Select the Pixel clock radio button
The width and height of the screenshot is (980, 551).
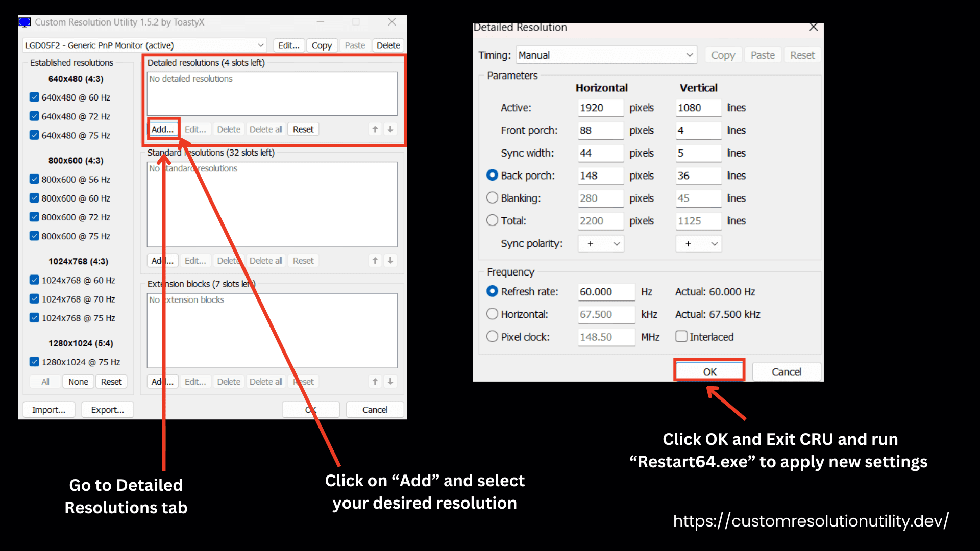point(492,336)
